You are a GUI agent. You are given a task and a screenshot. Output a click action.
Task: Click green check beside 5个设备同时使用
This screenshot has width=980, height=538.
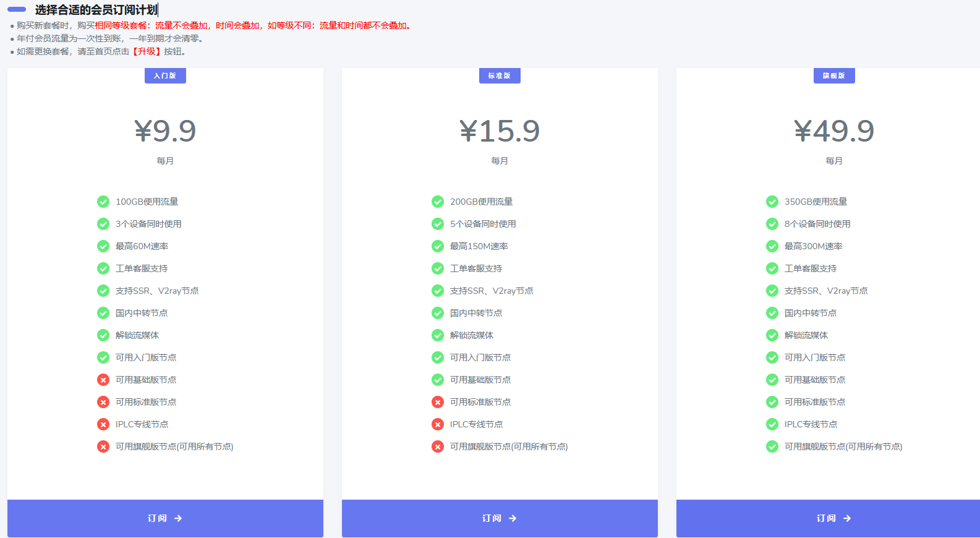pyautogui.click(x=438, y=224)
